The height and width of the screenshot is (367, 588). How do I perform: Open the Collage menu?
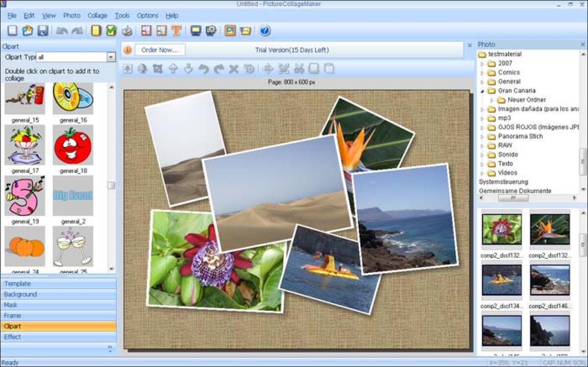coord(97,15)
